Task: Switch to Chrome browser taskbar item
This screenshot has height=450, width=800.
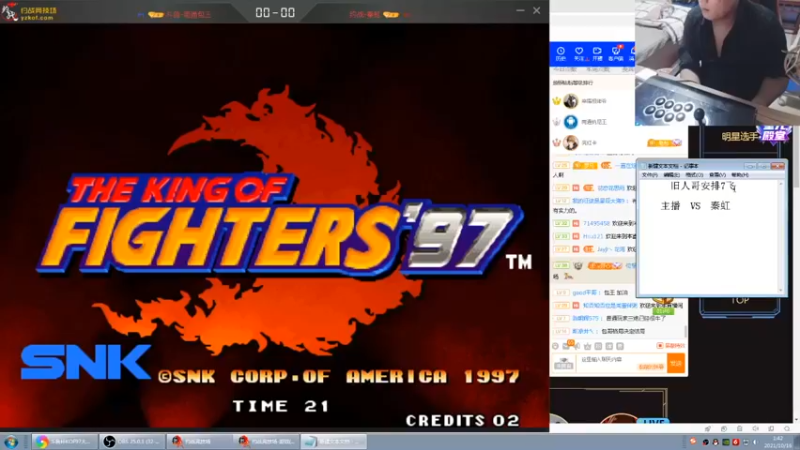Action: point(64,441)
